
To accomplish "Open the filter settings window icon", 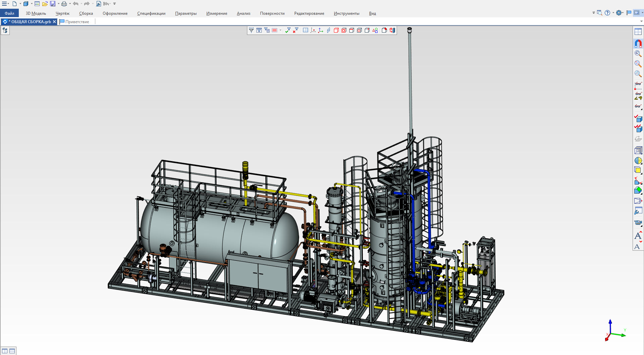I will click(259, 30).
